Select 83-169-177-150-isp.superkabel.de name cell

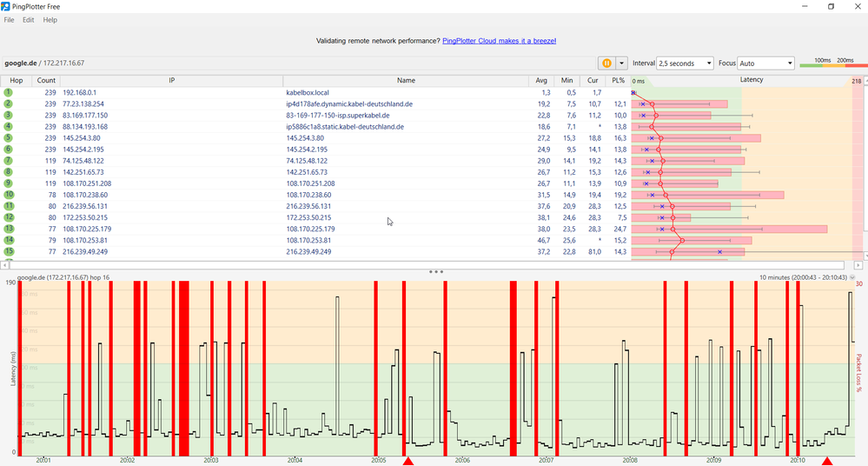pos(338,116)
